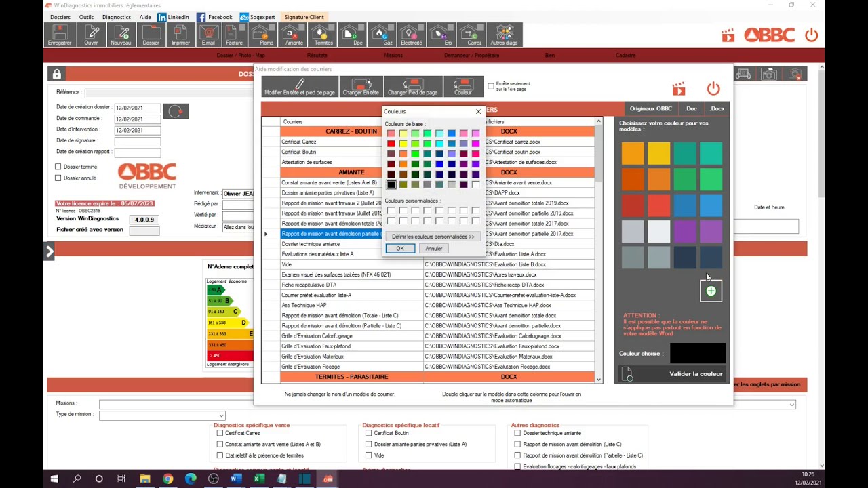
Task: Enable Certificat Boutin checkbox
Action: [368, 433]
